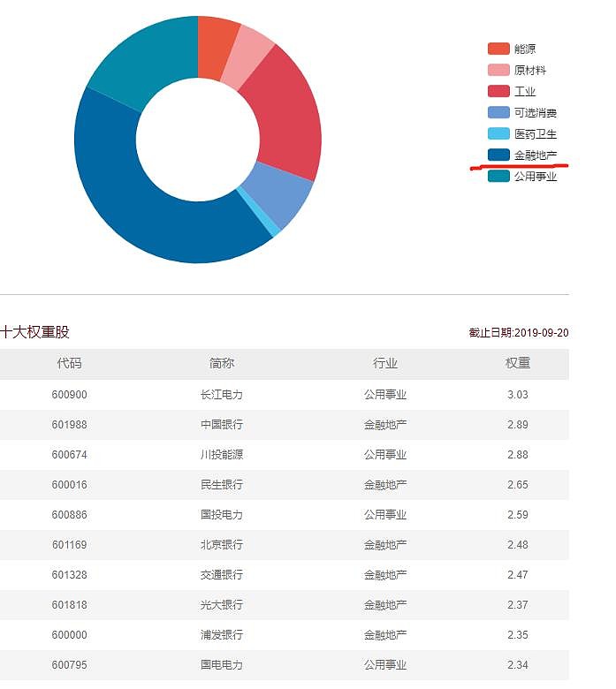616x689 pixels.
Task: Click stock name 光大银行
Action: [x=222, y=604]
